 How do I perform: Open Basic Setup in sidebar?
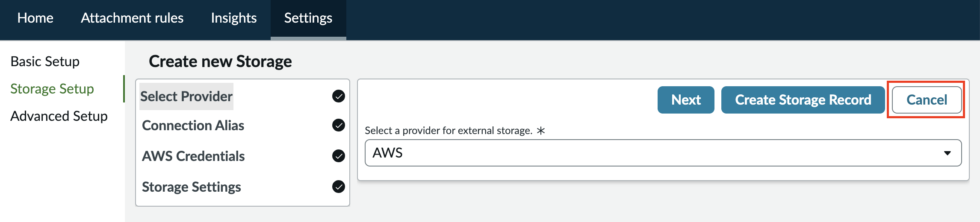tap(45, 61)
